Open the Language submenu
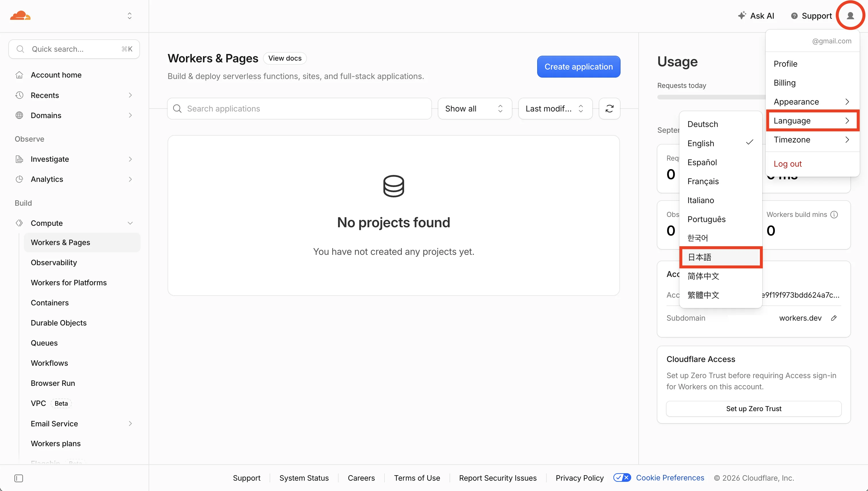 (813, 121)
